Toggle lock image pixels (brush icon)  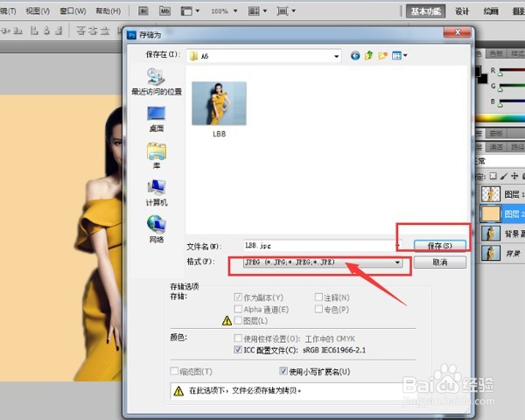(x=504, y=176)
